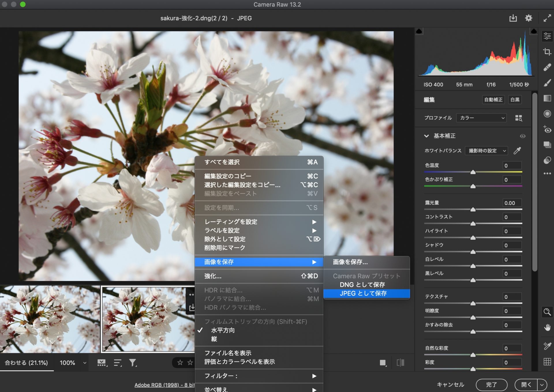The width and height of the screenshot is (554, 392).
Task: Select the Graduated Filter tool
Action: pos(547,98)
